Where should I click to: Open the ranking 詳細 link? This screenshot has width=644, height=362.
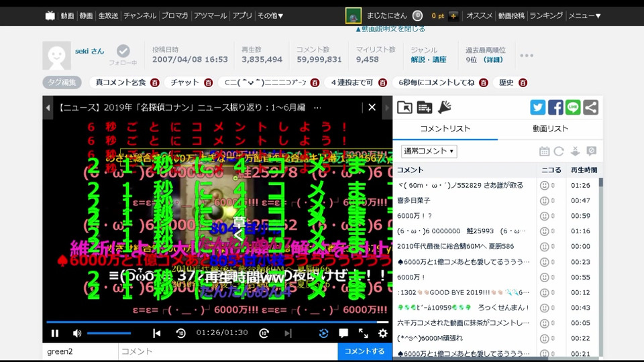click(493, 60)
